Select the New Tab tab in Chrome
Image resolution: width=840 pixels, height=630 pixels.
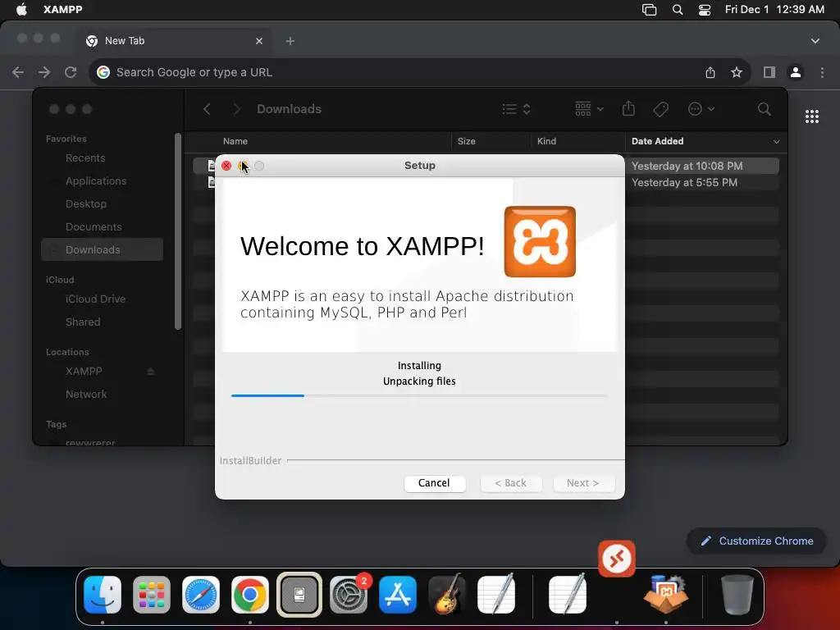pyautogui.click(x=175, y=41)
